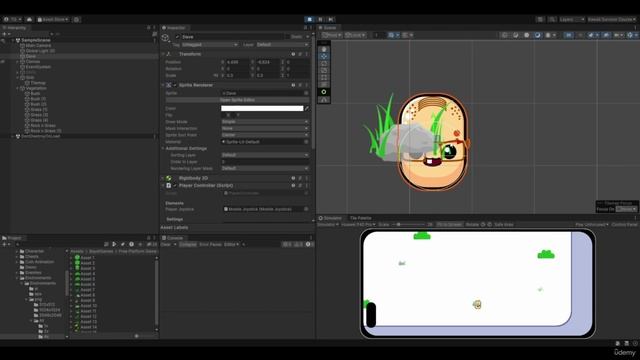Open the Layer dropdown showing Default

pos(282,44)
